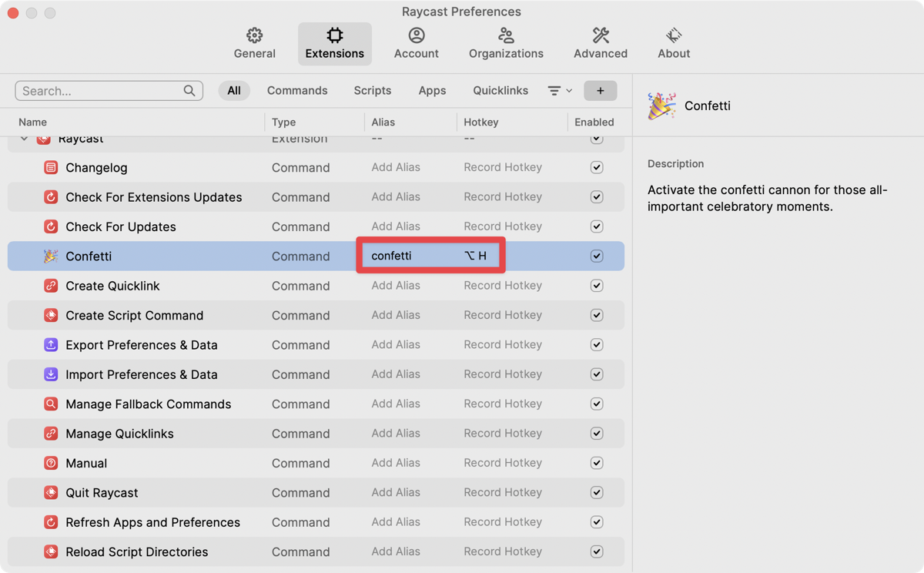Open the General preferences tab

pyautogui.click(x=254, y=43)
